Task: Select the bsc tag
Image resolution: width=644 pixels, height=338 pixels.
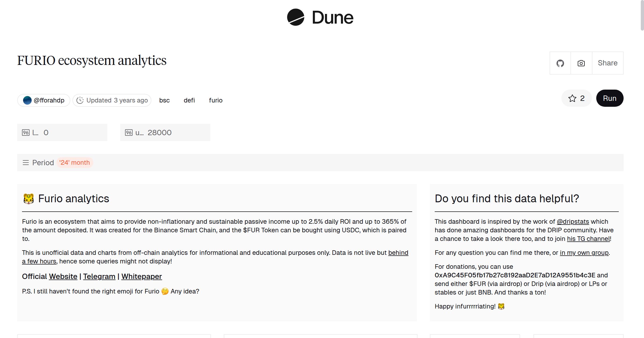Action: tap(164, 100)
